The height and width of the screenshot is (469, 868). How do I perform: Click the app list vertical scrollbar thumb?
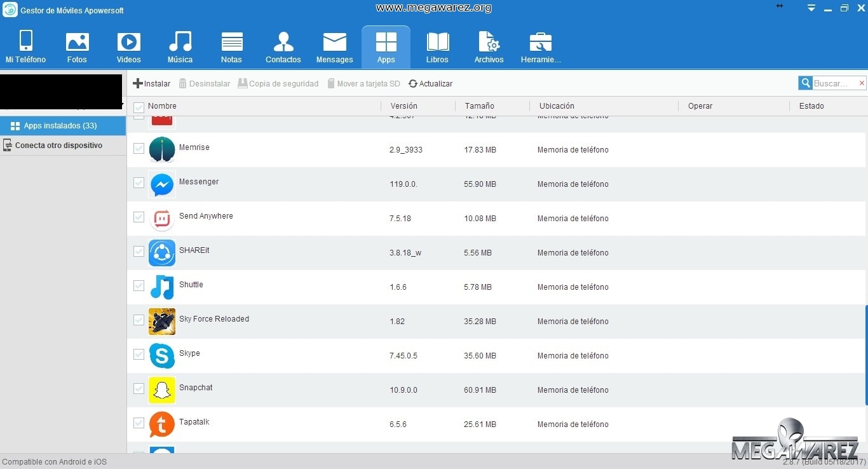(x=866, y=355)
